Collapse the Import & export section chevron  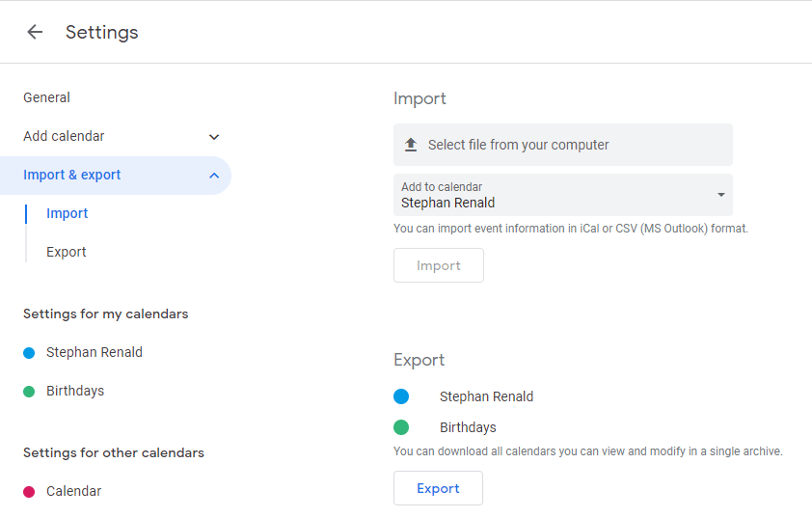point(214,176)
